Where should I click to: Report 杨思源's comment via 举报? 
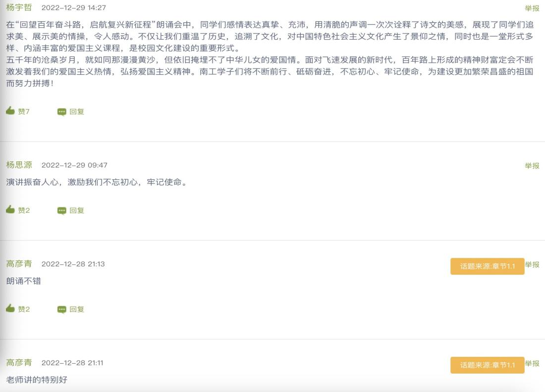click(x=532, y=166)
